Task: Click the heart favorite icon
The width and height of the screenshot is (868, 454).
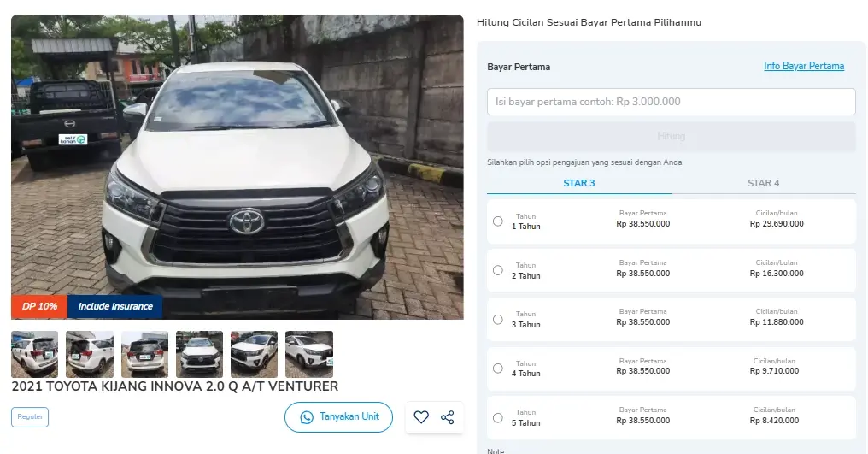Action: [x=421, y=417]
